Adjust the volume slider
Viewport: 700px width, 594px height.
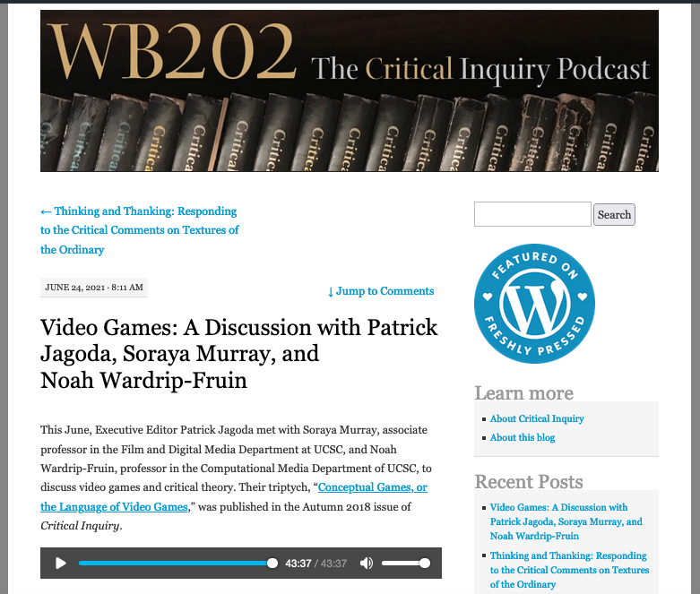tap(405, 564)
